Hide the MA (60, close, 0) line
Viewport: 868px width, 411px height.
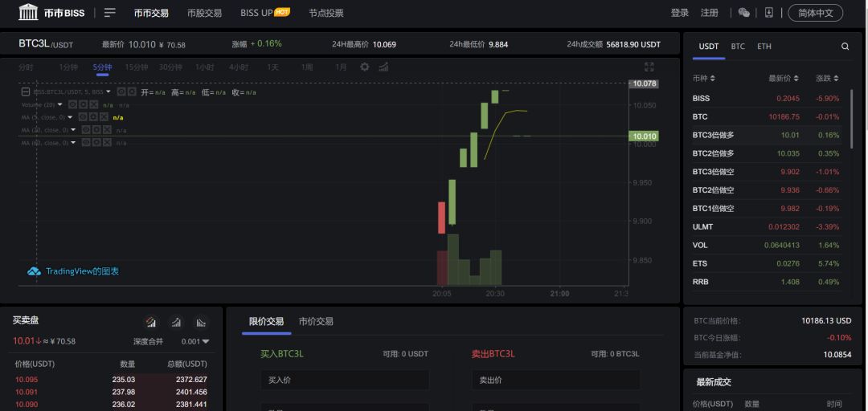86,143
